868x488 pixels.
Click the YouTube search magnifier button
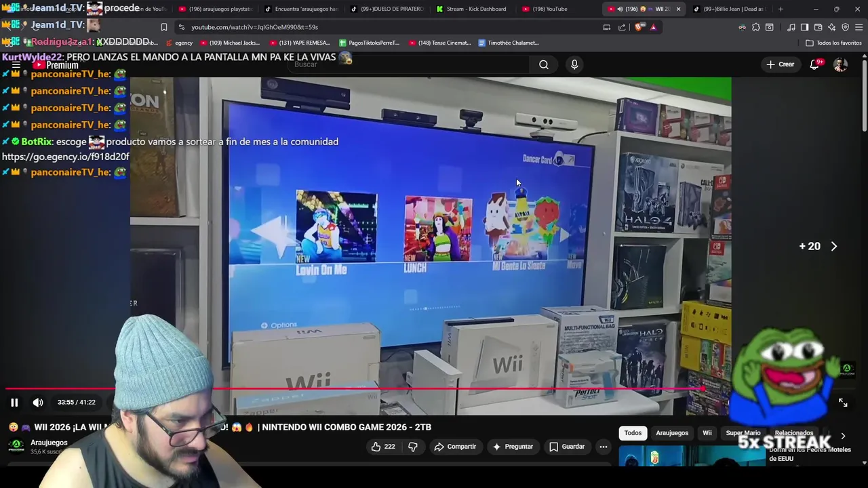pos(544,64)
